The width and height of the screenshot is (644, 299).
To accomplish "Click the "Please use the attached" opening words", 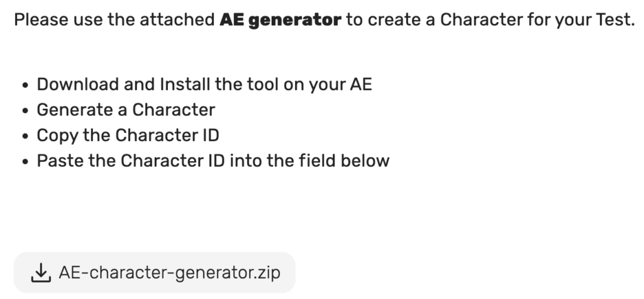I will [x=114, y=20].
